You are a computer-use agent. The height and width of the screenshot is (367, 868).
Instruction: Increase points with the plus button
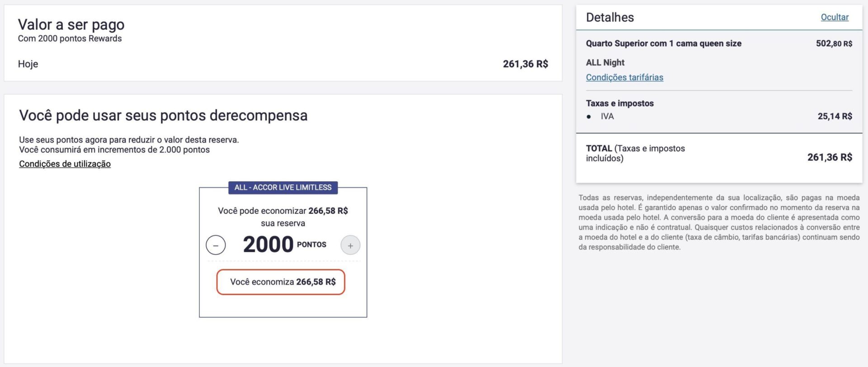point(350,245)
